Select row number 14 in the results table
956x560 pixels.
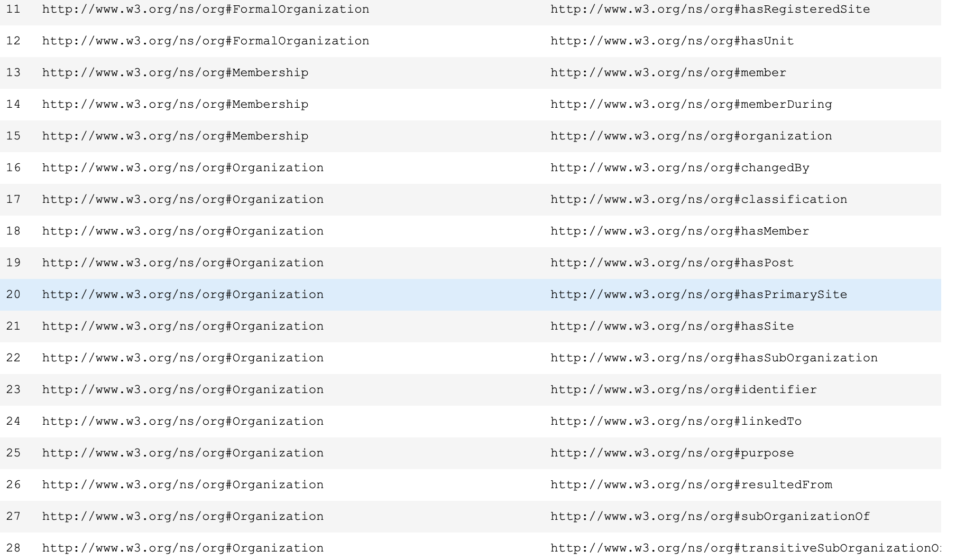click(x=13, y=105)
